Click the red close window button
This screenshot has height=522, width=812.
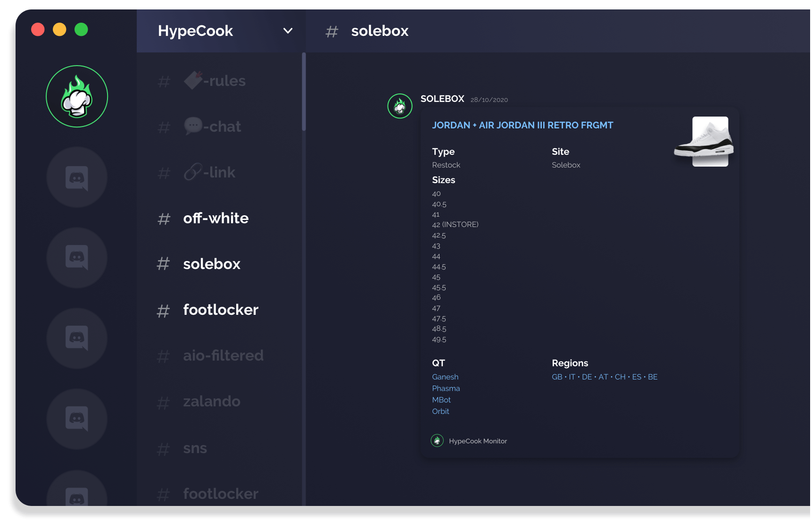coord(38,29)
